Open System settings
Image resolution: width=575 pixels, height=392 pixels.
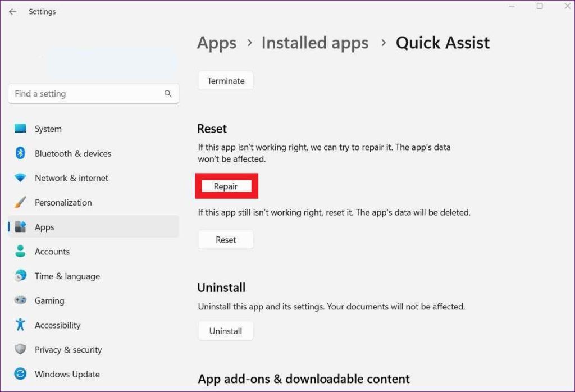click(93, 129)
